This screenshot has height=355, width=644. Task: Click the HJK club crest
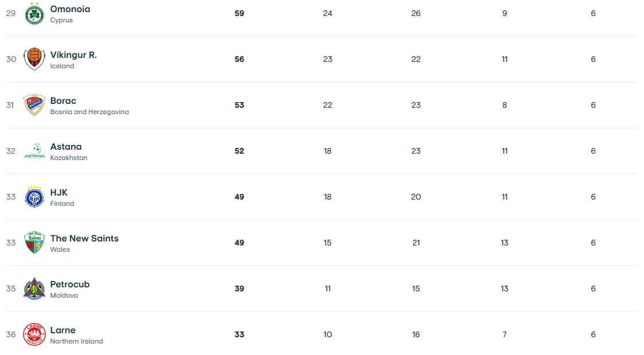pos(34,197)
